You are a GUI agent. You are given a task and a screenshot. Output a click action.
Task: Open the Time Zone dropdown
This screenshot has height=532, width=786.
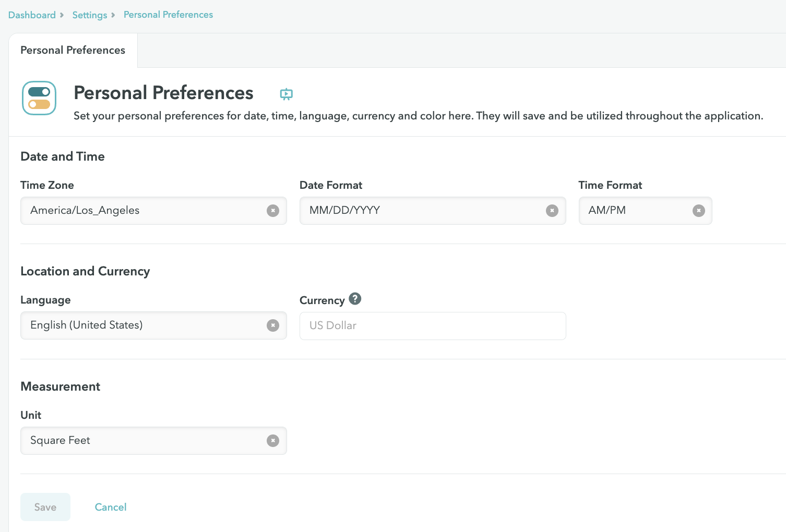pos(141,211)
